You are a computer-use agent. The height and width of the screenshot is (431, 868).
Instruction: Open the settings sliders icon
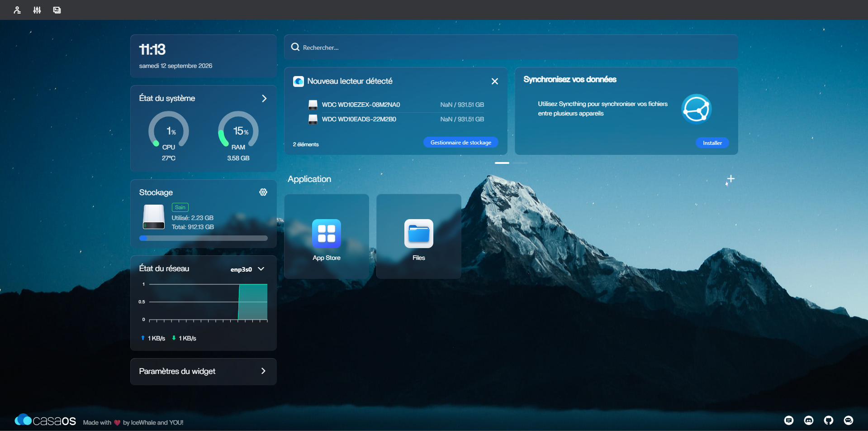coord(37,10)
